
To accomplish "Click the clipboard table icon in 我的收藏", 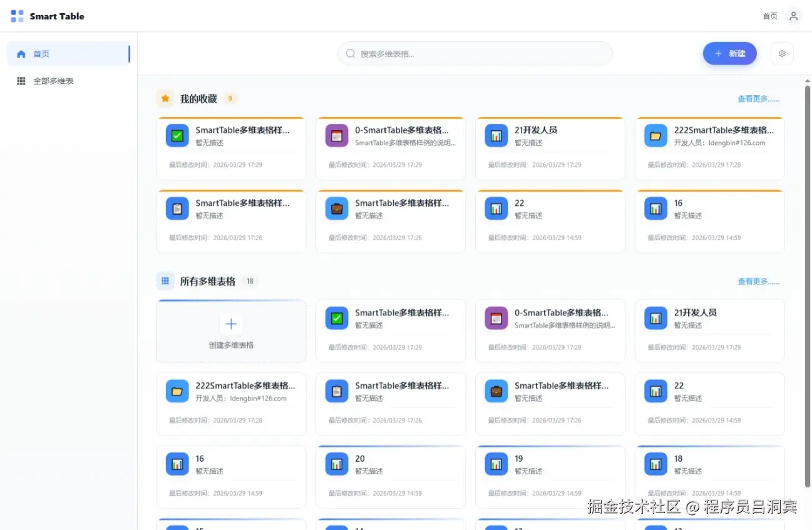I will (177, 208).
